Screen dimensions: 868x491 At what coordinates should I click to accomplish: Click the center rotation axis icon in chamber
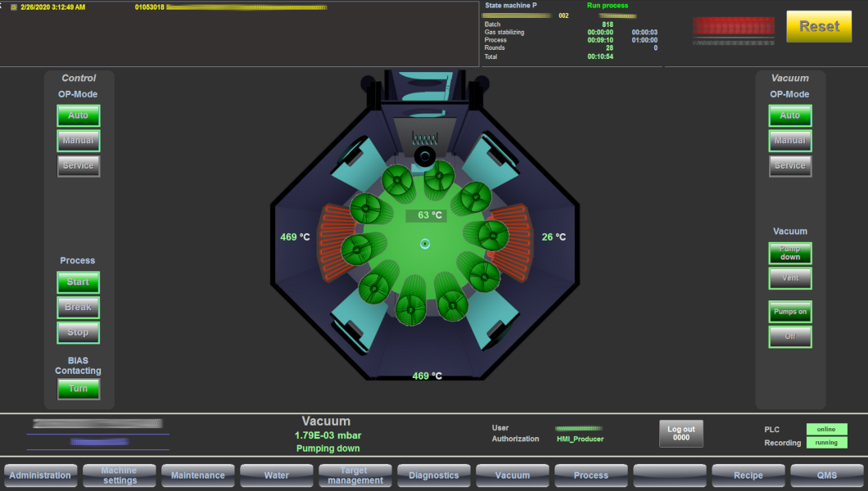click(x=425, y=243)
